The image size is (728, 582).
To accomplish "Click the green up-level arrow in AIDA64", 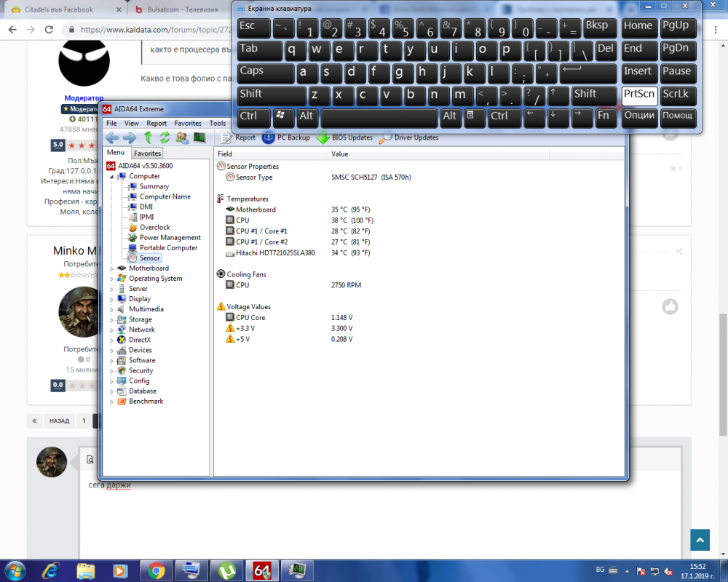I will click(x=148, y=137).
